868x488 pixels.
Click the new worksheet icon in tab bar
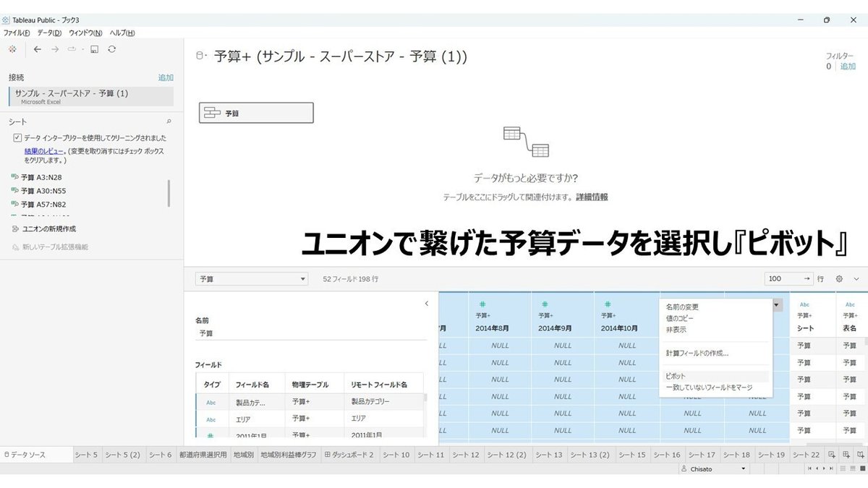(x=832, y=455)
